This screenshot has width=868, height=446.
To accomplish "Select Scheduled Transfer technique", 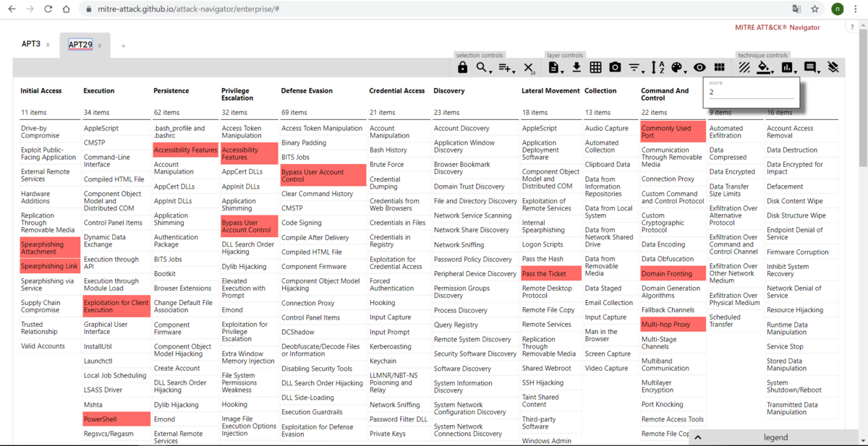I will click(x=734, y=320).
